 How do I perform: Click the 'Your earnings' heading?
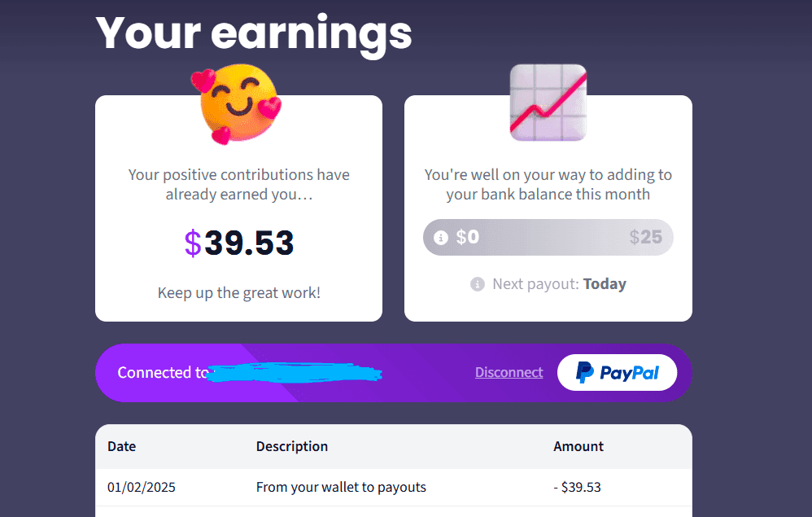[254, 33]
